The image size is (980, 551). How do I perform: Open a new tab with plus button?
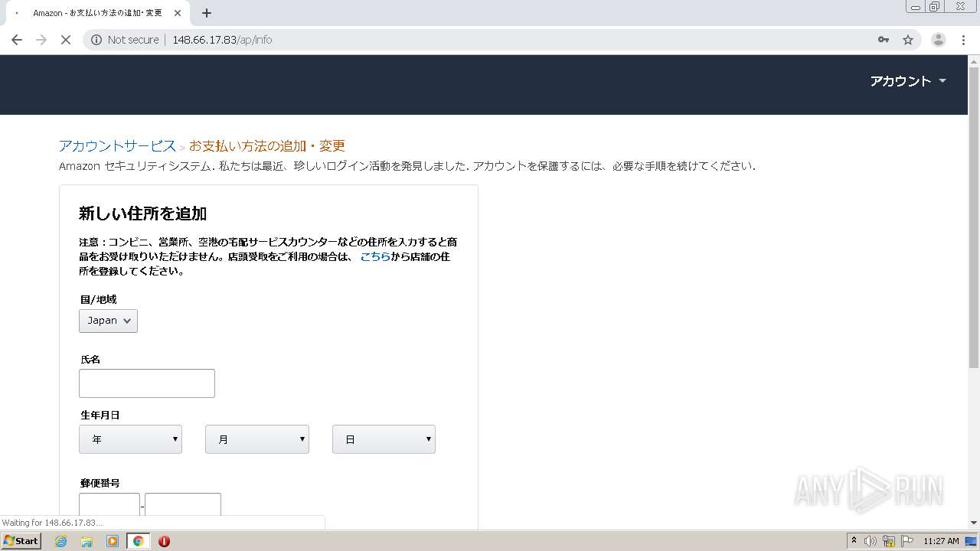pyautogui.click(x=207, y=13)
